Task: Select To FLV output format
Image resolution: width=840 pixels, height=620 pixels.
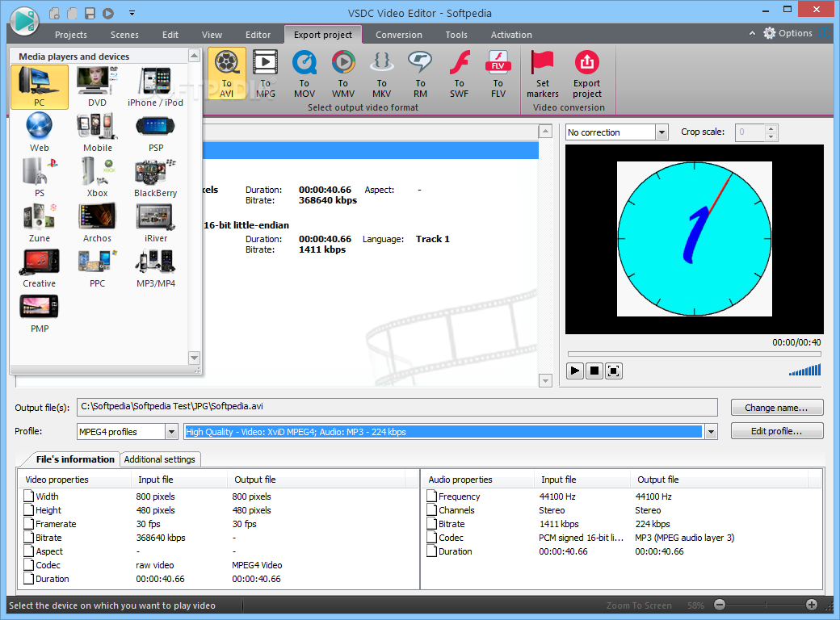Action: [x=498, y=74]
